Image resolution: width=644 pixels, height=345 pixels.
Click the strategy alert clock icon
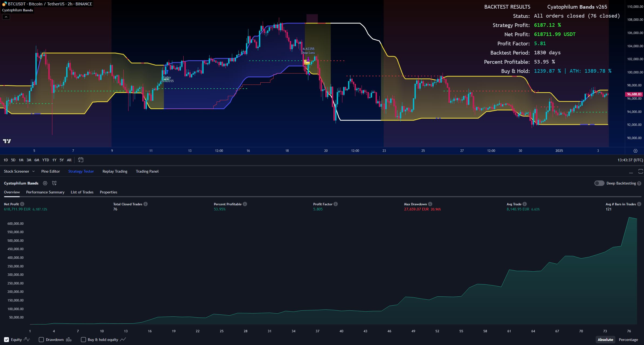[54, 183]
